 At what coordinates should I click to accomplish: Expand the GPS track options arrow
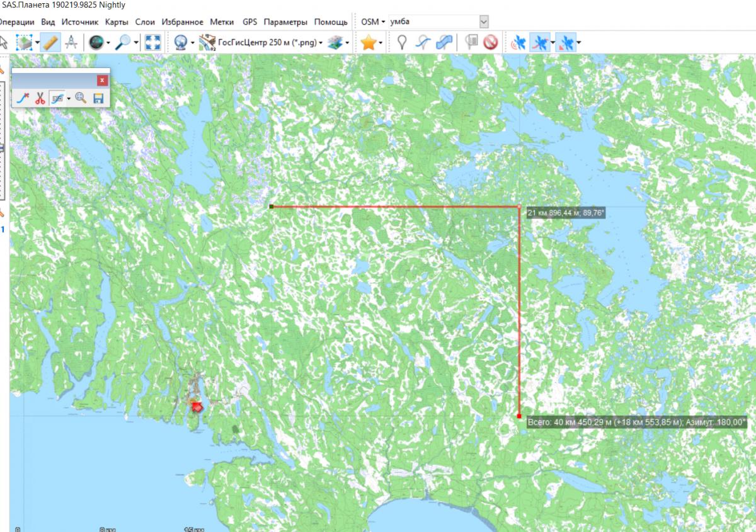click(553, 43)
